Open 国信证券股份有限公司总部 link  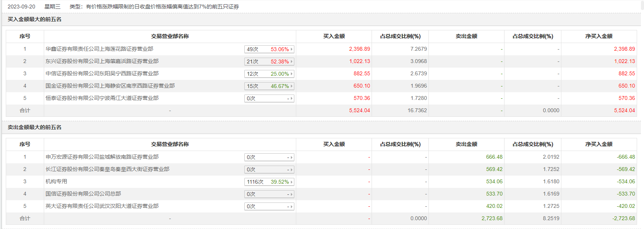click(x=83, y=194)
